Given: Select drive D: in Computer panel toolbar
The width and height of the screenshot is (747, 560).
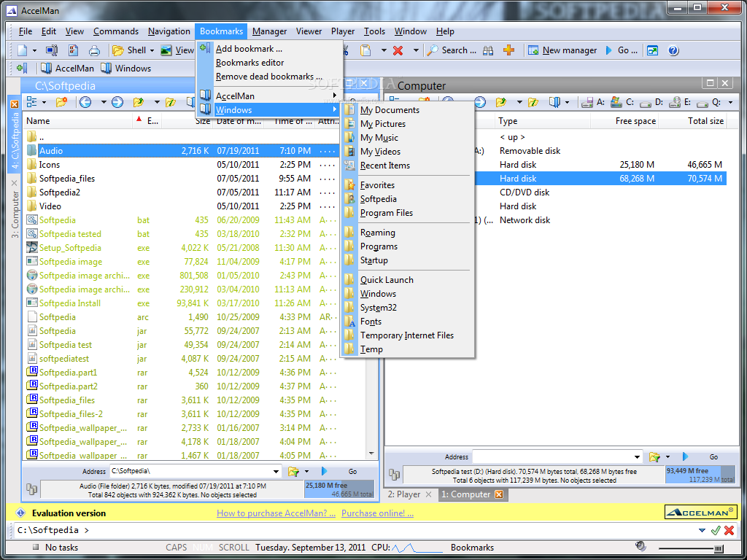Looking at the screenshot, I should tap(651, 102).
